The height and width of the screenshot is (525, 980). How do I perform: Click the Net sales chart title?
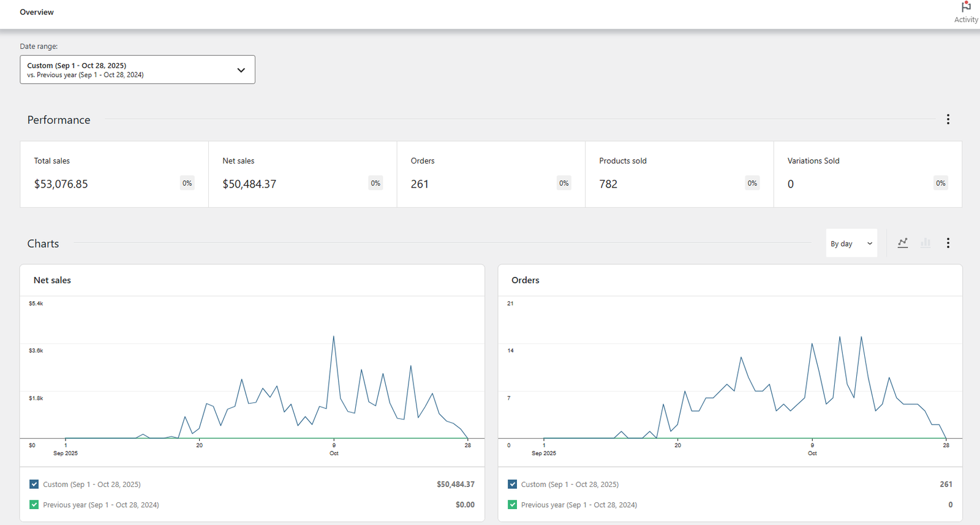click(x=52, y=280)
